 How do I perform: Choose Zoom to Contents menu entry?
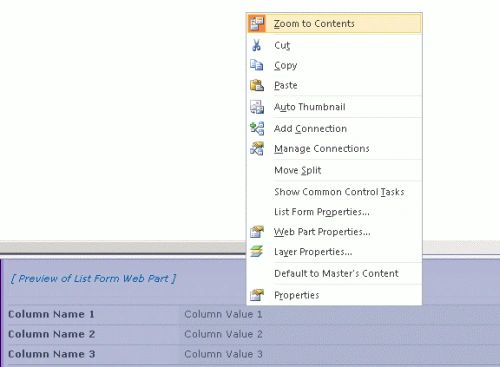coord(334,24)
